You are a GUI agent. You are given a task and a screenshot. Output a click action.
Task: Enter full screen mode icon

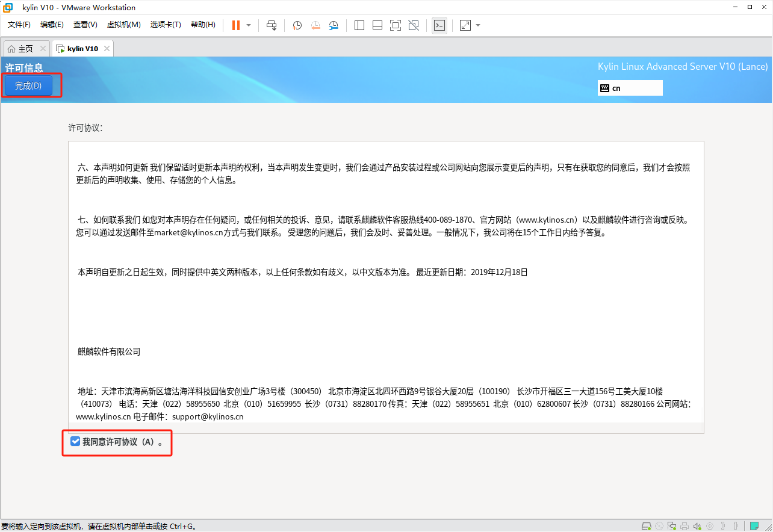click(x=396, y=25)
